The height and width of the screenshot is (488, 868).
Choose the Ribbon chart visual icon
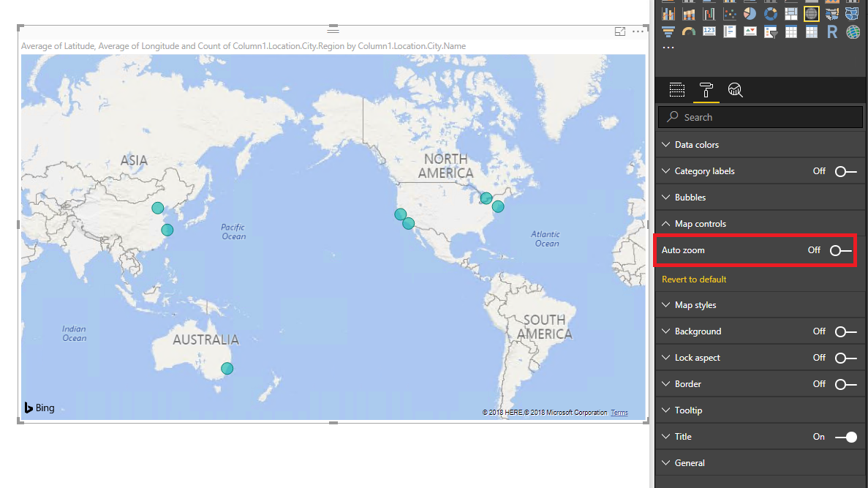[x=689, y=14]
